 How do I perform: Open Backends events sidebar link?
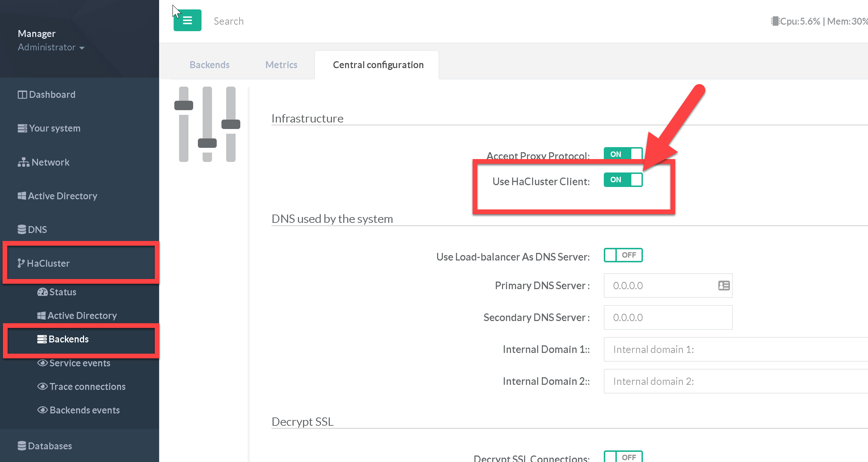click(x=84, y=410)
